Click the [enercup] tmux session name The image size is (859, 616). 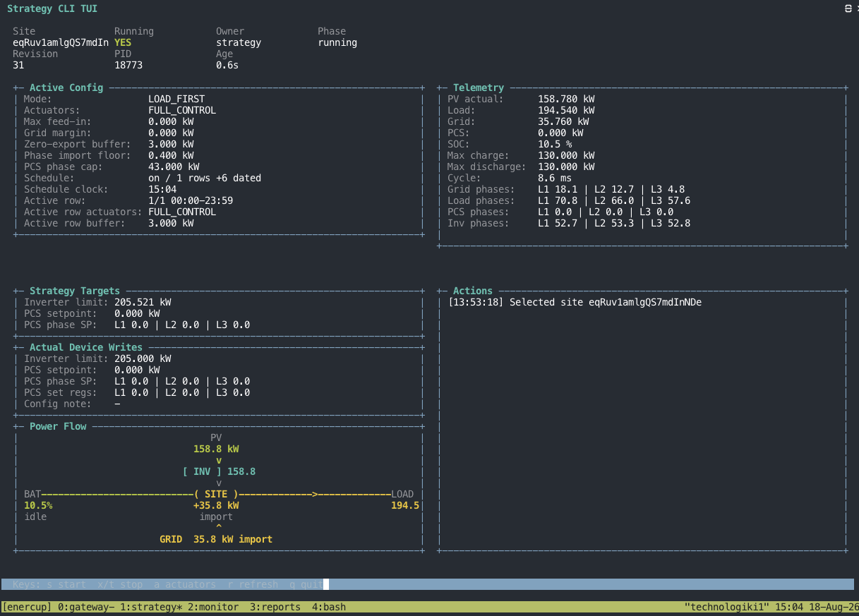click(x=27, y=607)
